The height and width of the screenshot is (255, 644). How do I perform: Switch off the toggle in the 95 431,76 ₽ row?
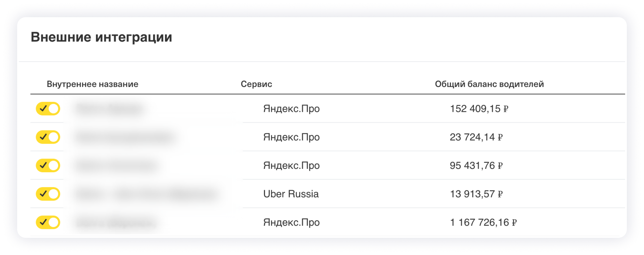[48, 165]
